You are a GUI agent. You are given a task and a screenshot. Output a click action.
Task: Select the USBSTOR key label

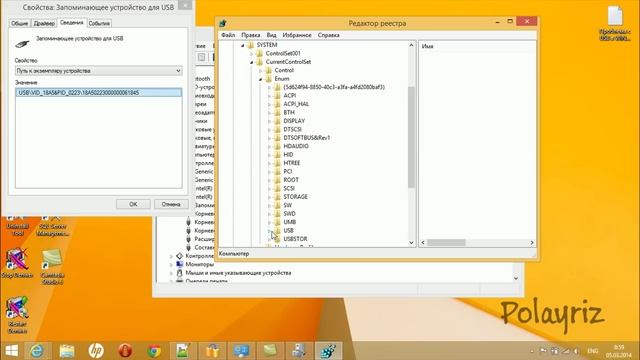pyautogui.click(x=296, y=239)
